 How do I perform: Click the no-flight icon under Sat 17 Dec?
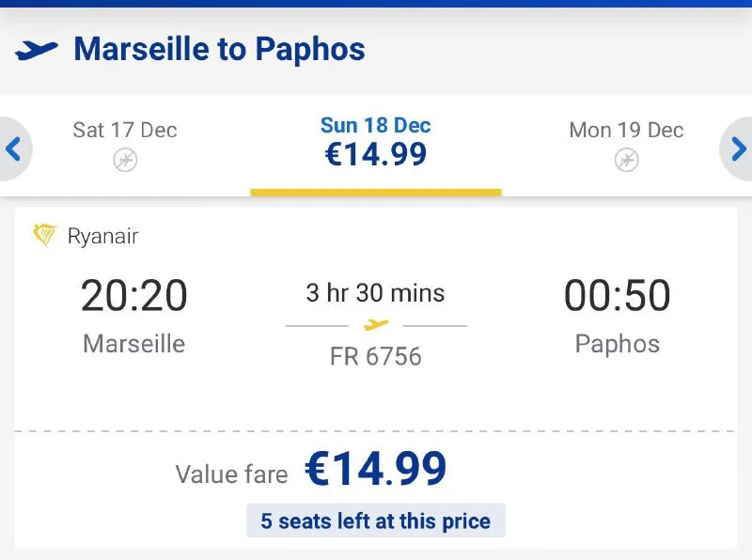tap(125, 161)
